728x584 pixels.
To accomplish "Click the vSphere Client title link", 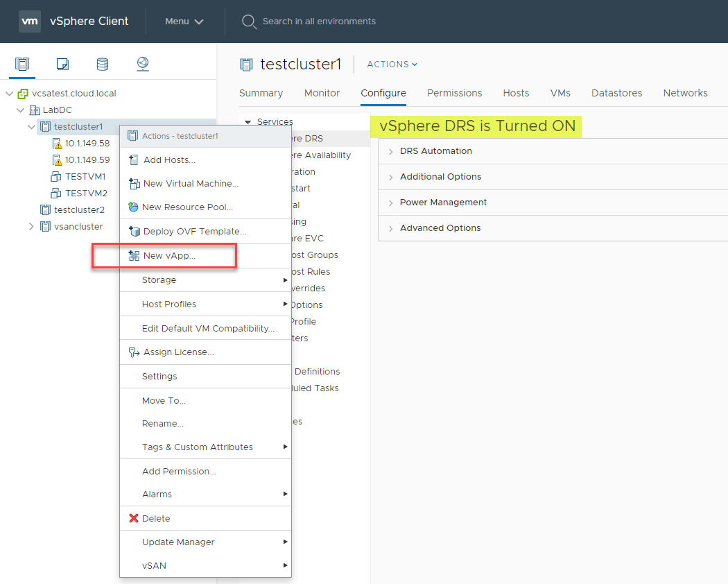I will 89,22.
